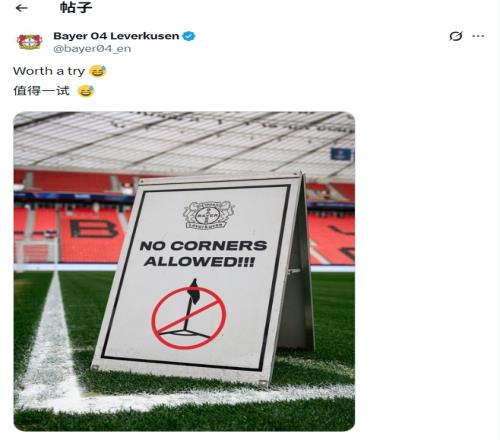Click the NO CORNERS ALLOWED text on sign
This screenshot has height=440, width=500.
point(203,253)
